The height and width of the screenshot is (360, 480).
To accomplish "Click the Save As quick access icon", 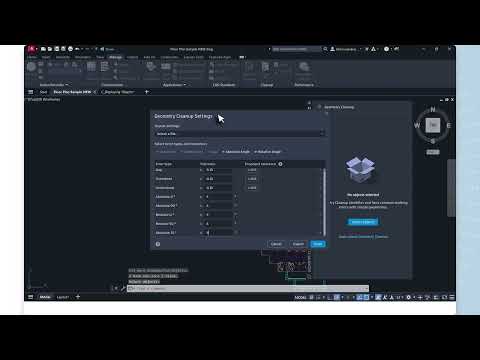I will pyautogui.click(x=63, y=49).
